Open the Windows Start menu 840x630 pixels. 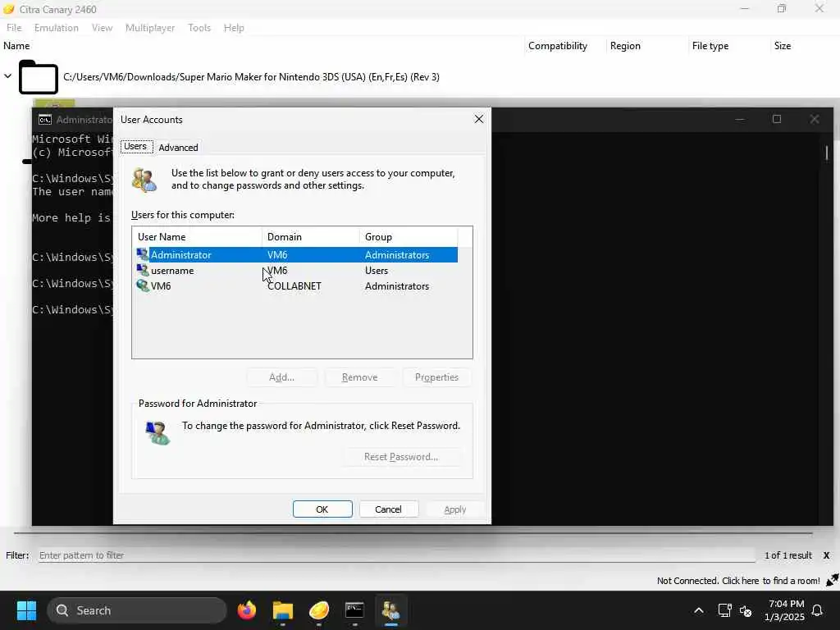26,610
